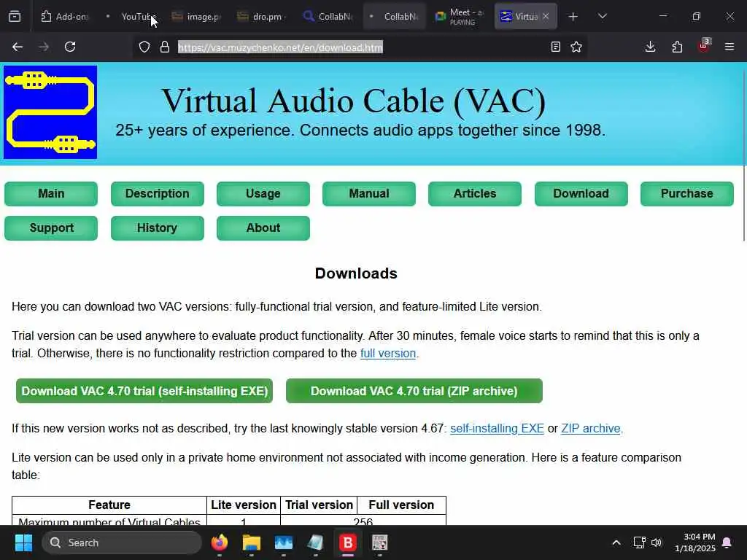
Task: View site security padlock icon
Action: point(165,47)
